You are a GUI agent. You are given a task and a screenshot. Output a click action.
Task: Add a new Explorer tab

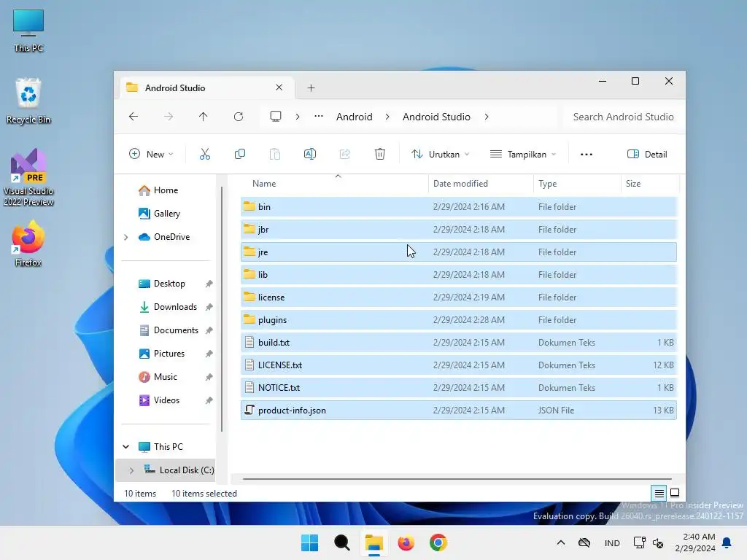coord(311,88)
